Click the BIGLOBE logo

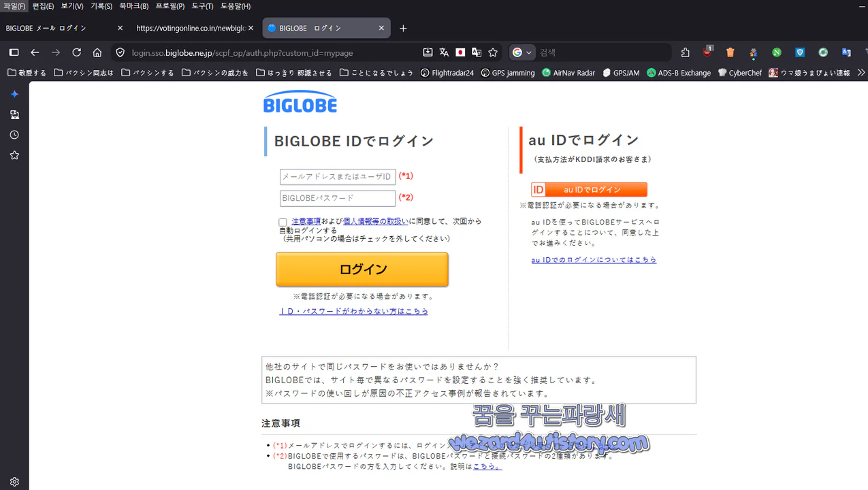(x=300, y=101)
